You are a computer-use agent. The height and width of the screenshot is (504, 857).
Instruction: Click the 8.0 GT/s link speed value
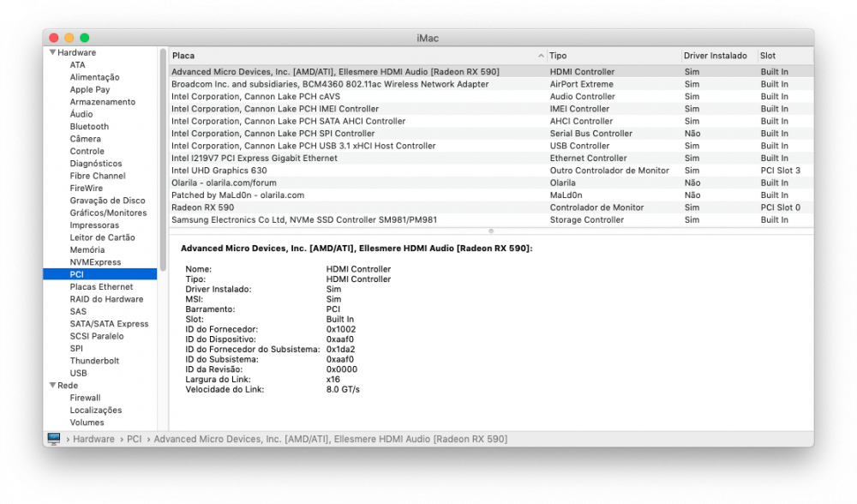point(343,390)
